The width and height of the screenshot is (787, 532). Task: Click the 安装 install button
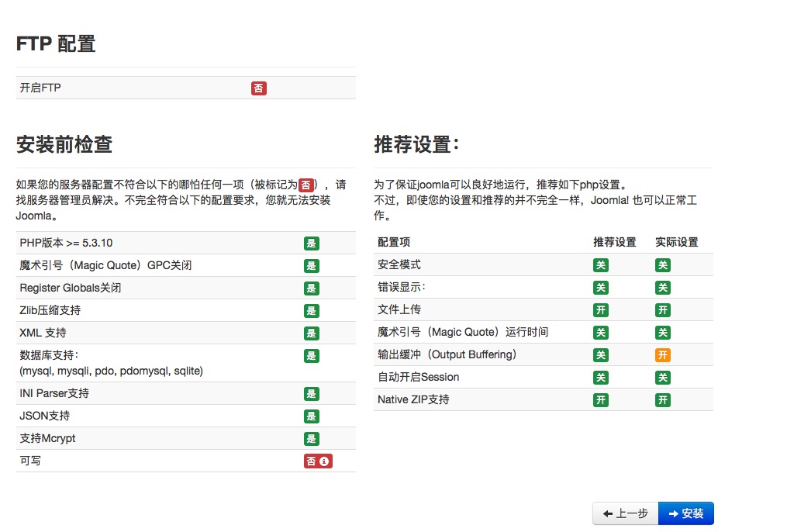click(685, 513)
